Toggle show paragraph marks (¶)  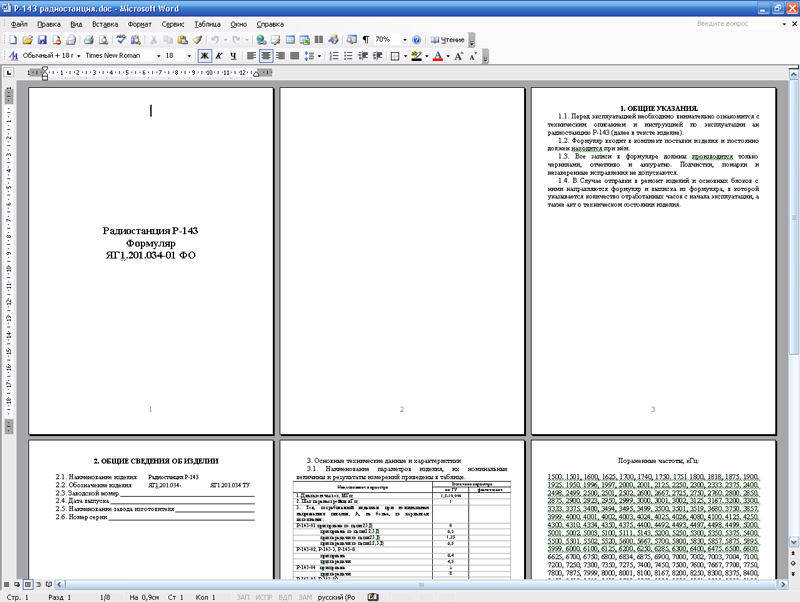pyautogui.click(x=365, y=40)
